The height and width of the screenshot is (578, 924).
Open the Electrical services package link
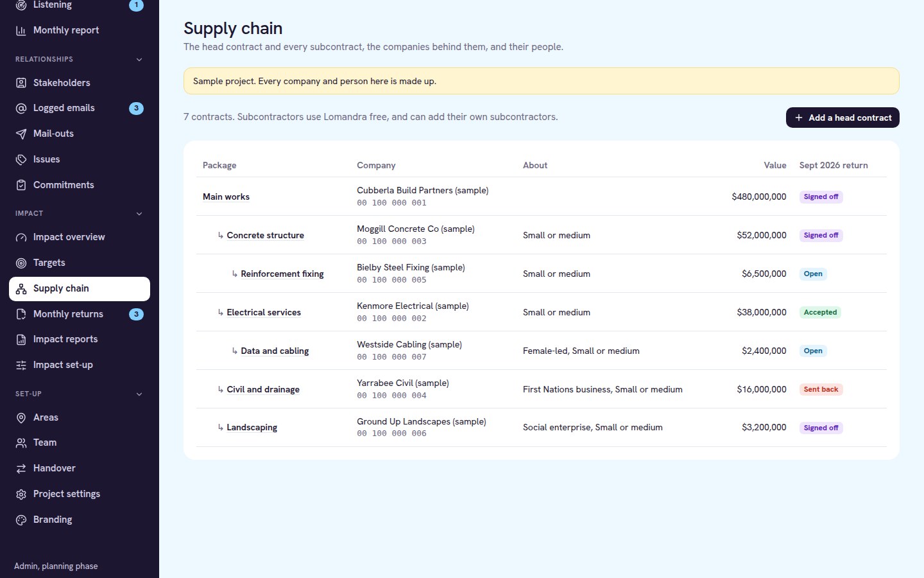pos(264,312)
